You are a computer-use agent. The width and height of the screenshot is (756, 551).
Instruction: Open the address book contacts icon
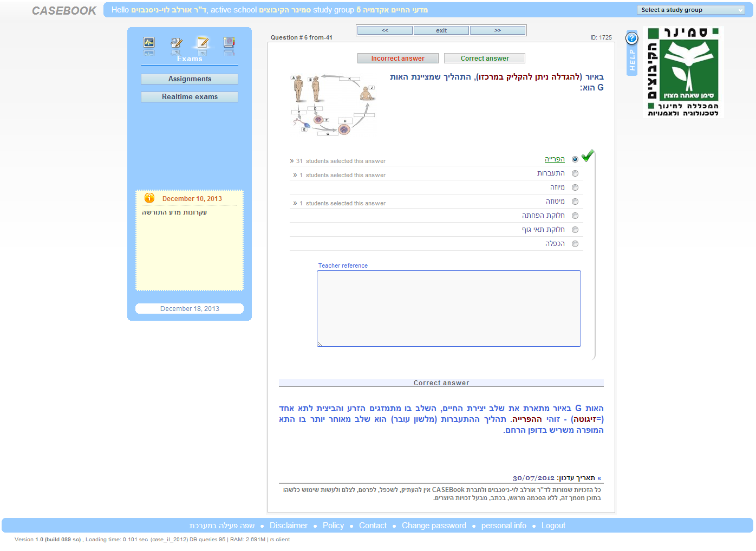pyautogui.click(x=229, y=42)
